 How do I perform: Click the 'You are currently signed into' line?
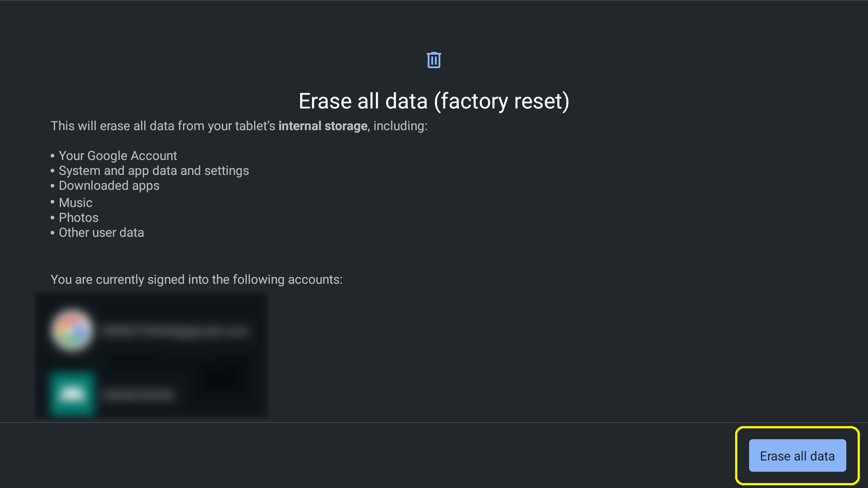pos(196,279)
